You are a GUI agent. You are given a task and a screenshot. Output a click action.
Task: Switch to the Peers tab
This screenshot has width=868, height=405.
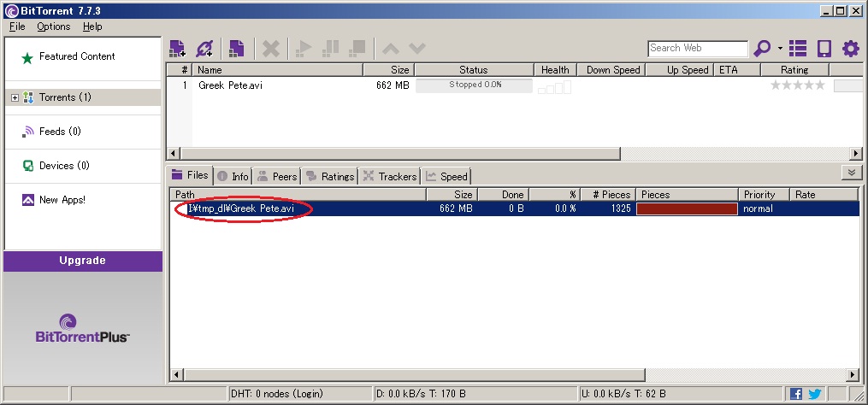[x=277, y=176]
